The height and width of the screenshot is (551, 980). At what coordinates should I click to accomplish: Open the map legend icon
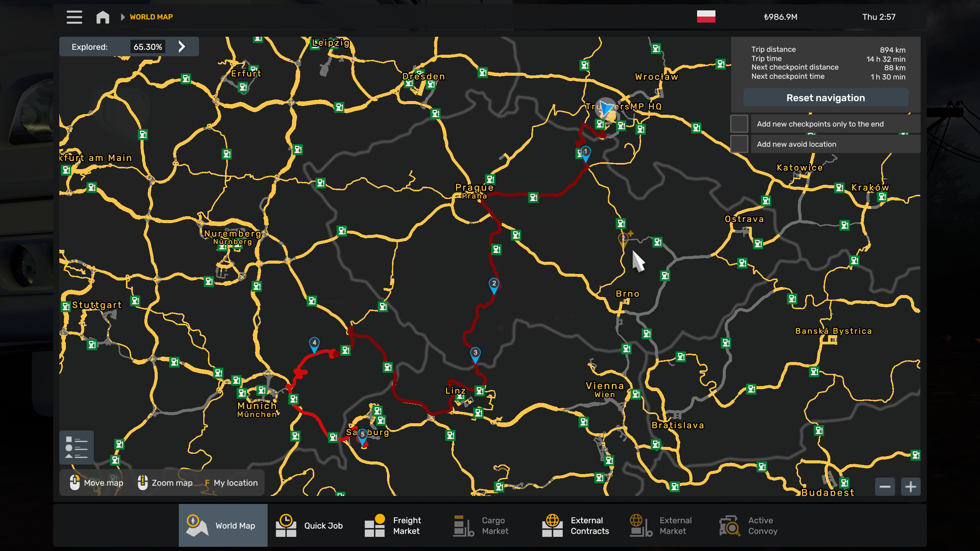pyautogui.click(x=77, y=447)
